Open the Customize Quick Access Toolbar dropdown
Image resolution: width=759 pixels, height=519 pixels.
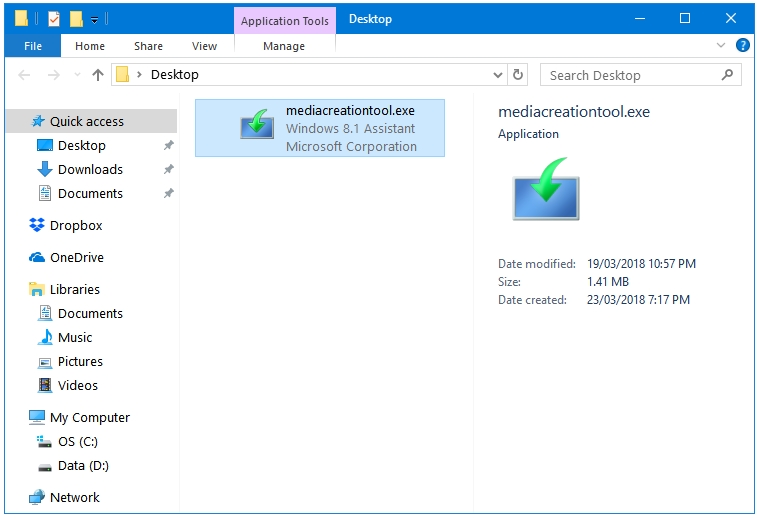click(95, 20)
